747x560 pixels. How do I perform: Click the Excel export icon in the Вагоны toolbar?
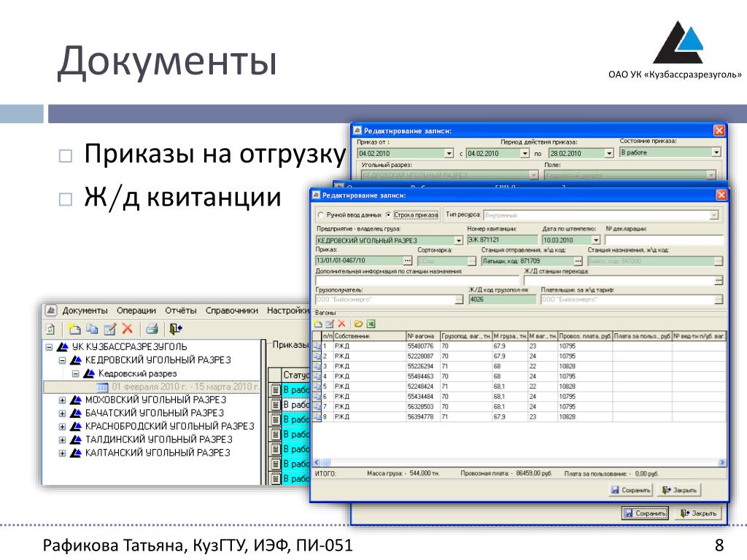371,324
